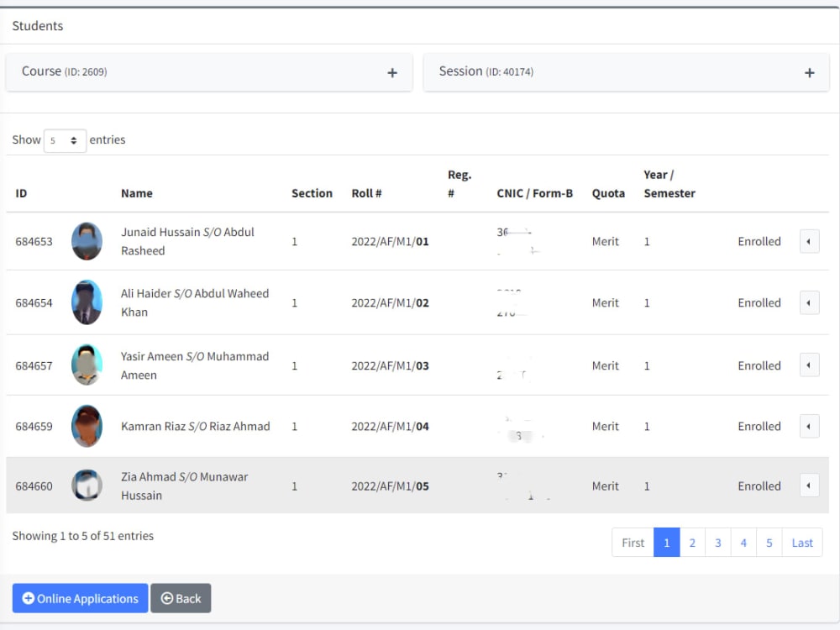Select student ID 684659
The image size is (840, 630).
coord(34,427)
